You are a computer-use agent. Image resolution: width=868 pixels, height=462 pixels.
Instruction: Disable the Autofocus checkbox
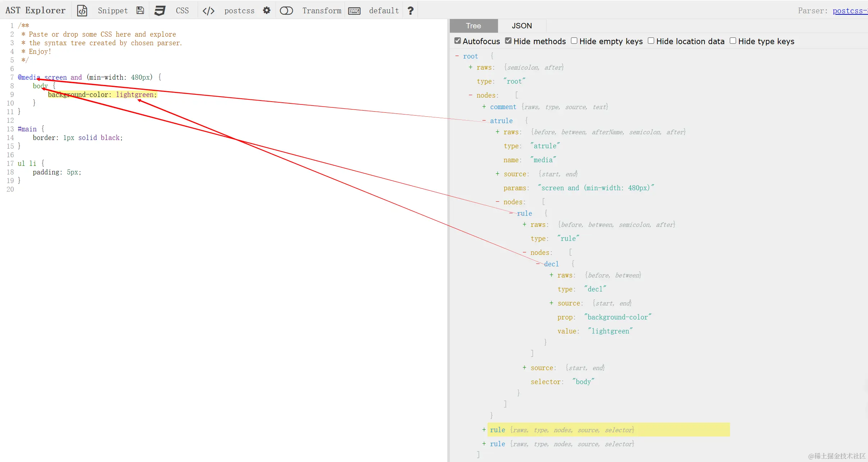(457, 41)
